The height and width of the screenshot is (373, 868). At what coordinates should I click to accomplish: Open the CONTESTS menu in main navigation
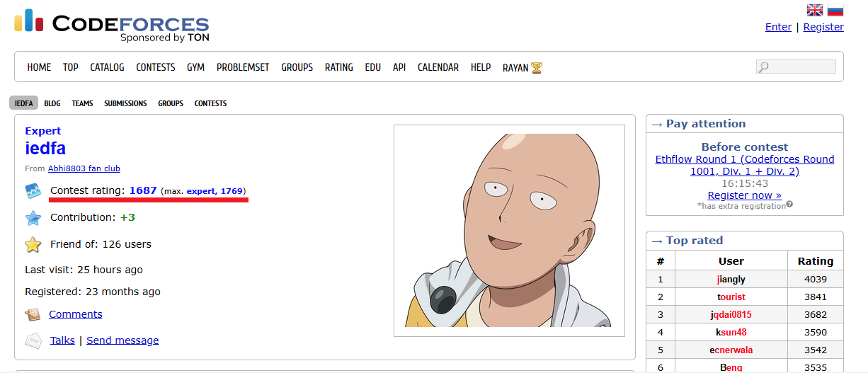tap(156, 67)
